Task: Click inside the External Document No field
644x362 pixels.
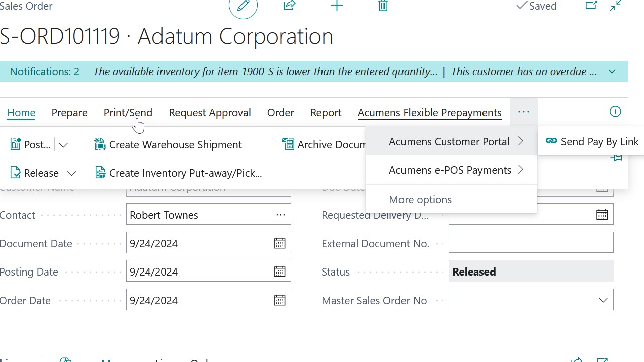Action: coord(531,242)
